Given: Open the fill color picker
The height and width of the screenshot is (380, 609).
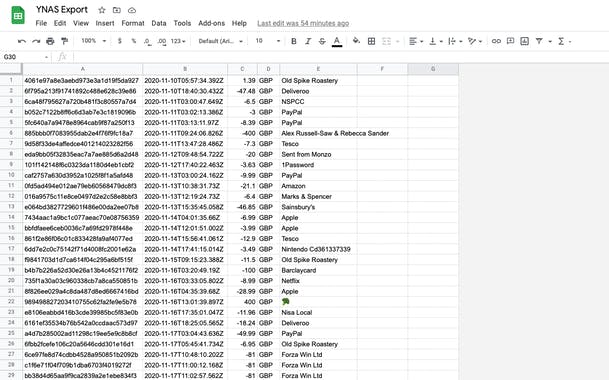Looking at the screenshot, I should 356,41.
